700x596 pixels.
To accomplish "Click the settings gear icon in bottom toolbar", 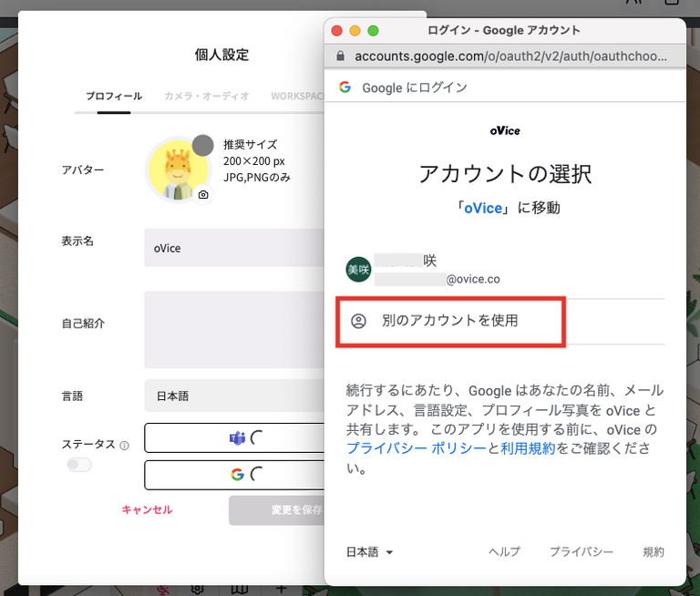I will click(197, 591).
